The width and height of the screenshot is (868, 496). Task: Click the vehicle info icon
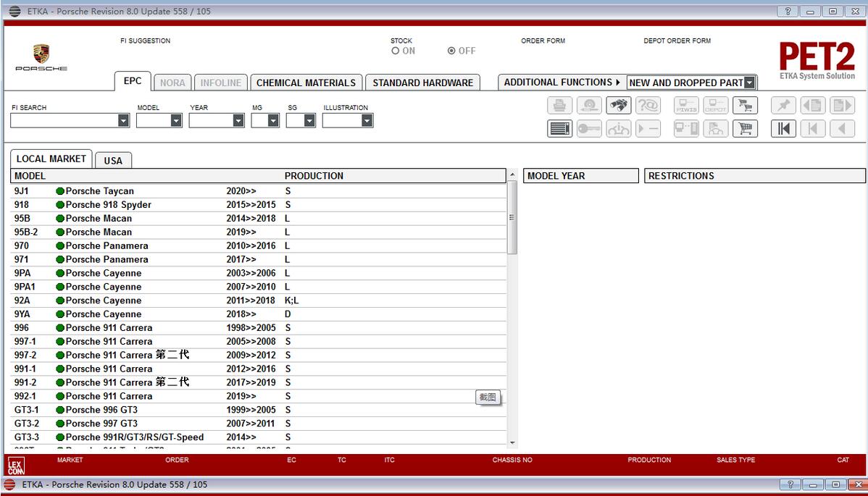[618, 129]
